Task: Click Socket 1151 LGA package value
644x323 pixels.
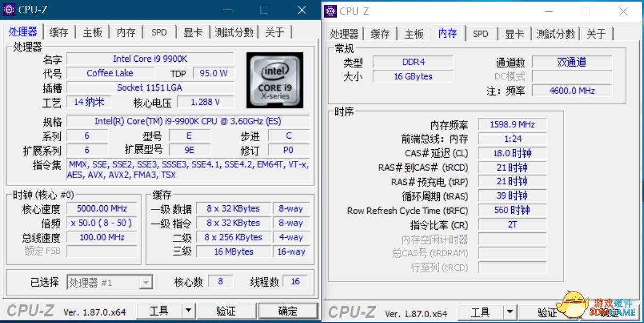Action: pyautogui.click(x=150, y=87)
